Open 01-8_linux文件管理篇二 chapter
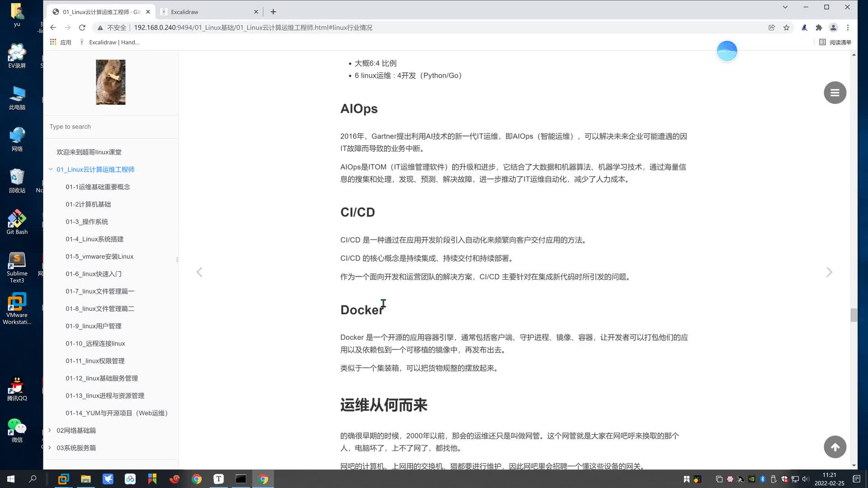This screenshot has height=488, width=868. [100, 309]
